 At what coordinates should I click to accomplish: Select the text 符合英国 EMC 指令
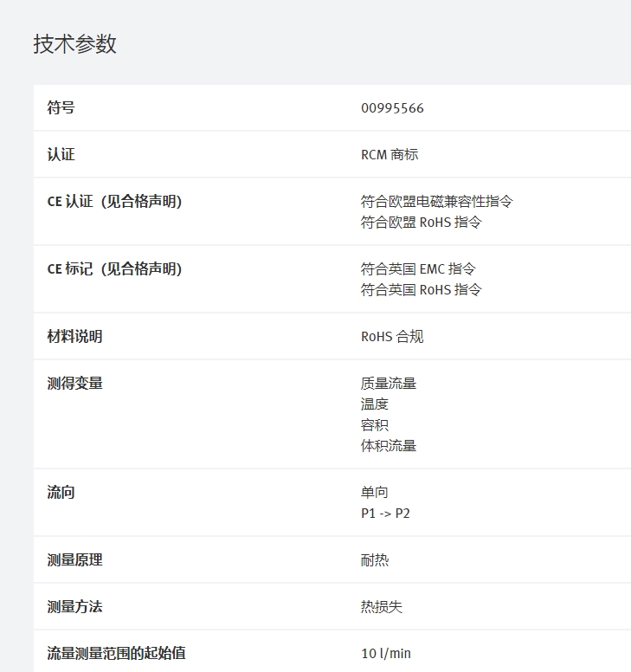(x=418, y=268)
